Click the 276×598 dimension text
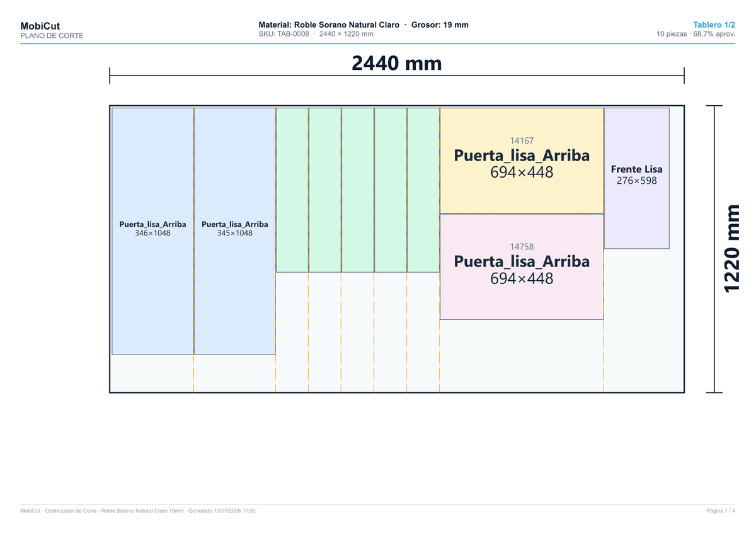Image resolution: width=756 pixels, height=534 pixels. click(x=636, y=181)
